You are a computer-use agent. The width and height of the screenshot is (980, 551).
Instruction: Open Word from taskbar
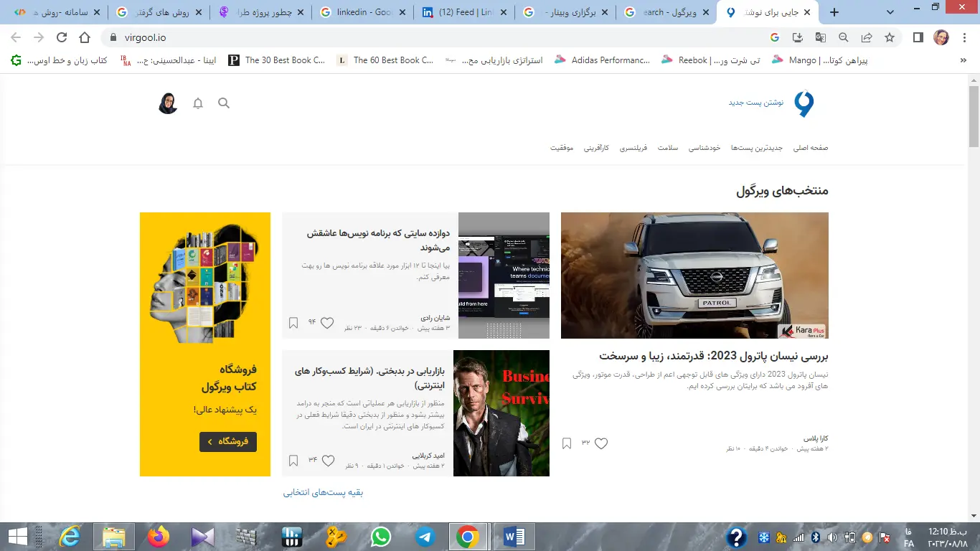(514, 537)
